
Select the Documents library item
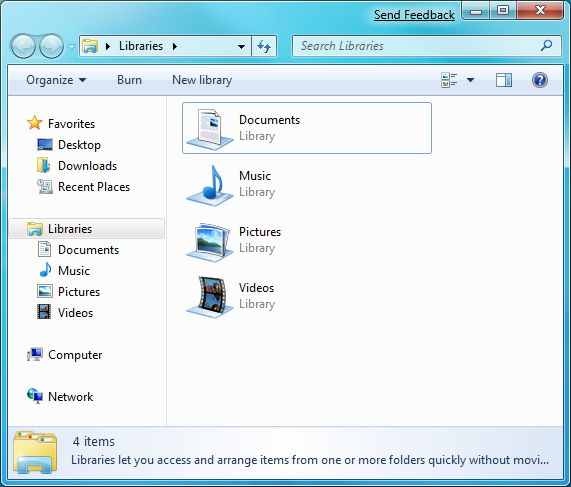click(307, 128)
